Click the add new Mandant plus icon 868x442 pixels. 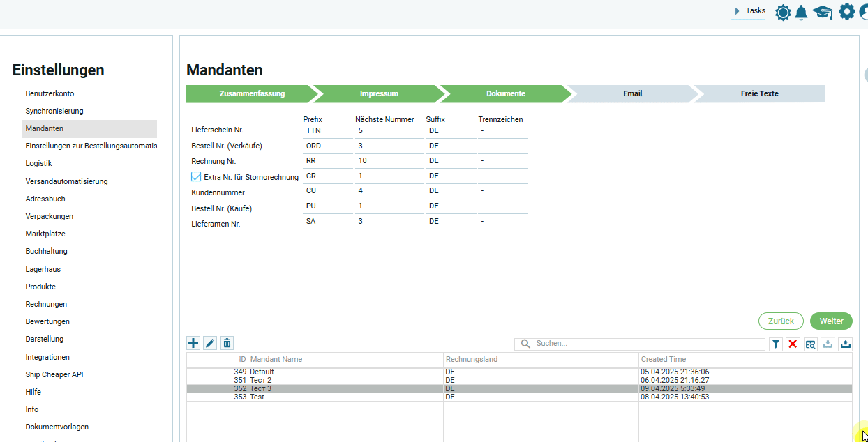(193, 343)
